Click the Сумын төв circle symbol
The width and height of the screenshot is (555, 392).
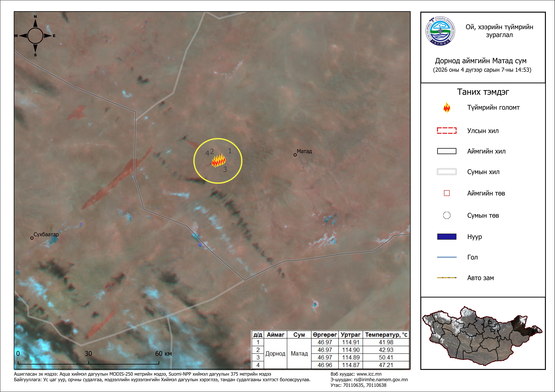coord(447,215)
